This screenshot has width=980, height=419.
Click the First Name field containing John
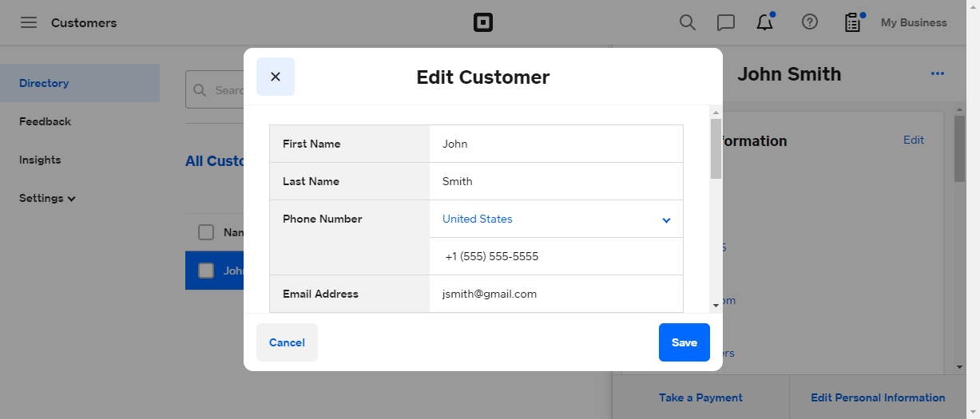coord(556,144)
